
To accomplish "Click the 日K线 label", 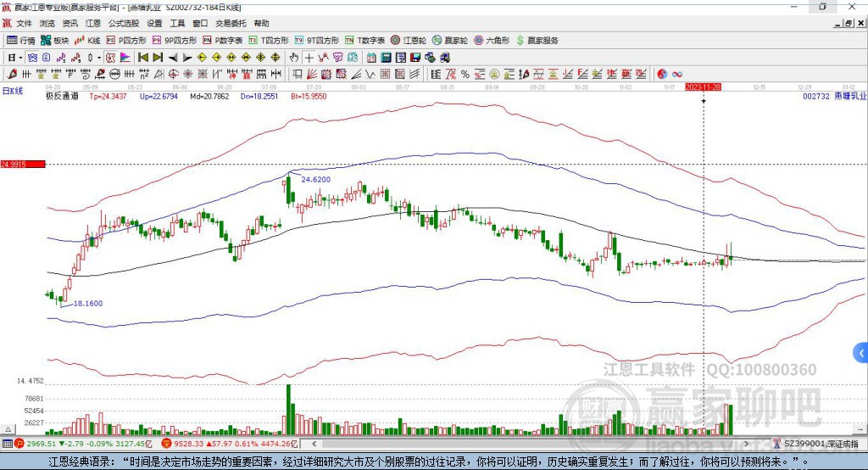I will tap(13, 91).
